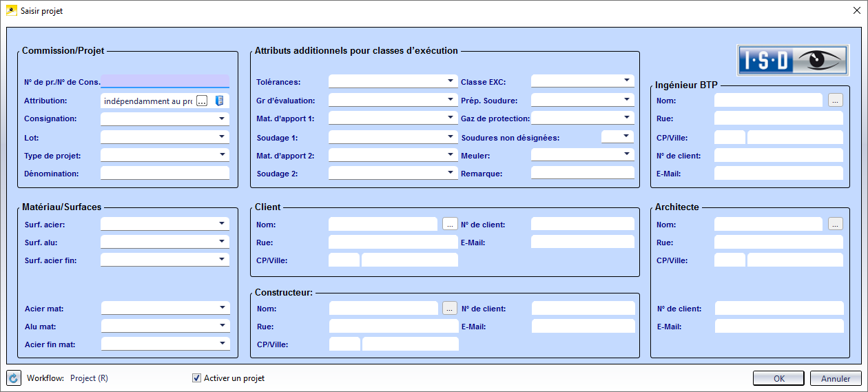Toggle the Activer un projet checkbox
This screenshot has height=392, width=868.
pos(198,378)
